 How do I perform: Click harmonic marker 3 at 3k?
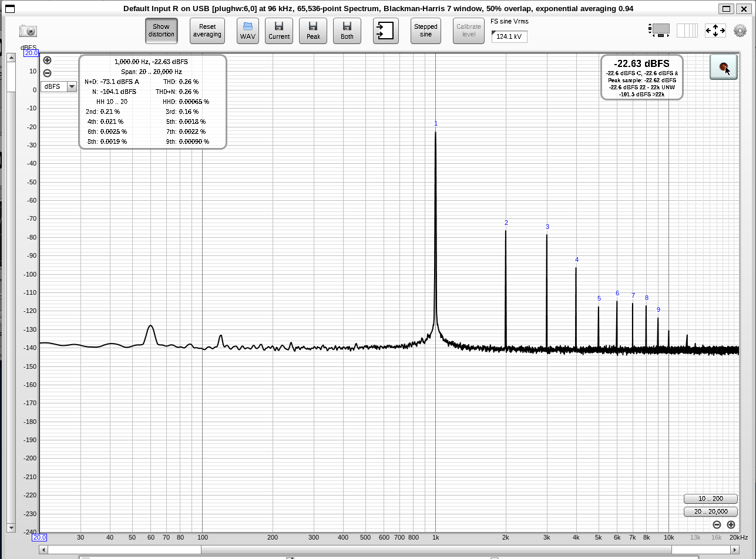click(x=547, y=227)
